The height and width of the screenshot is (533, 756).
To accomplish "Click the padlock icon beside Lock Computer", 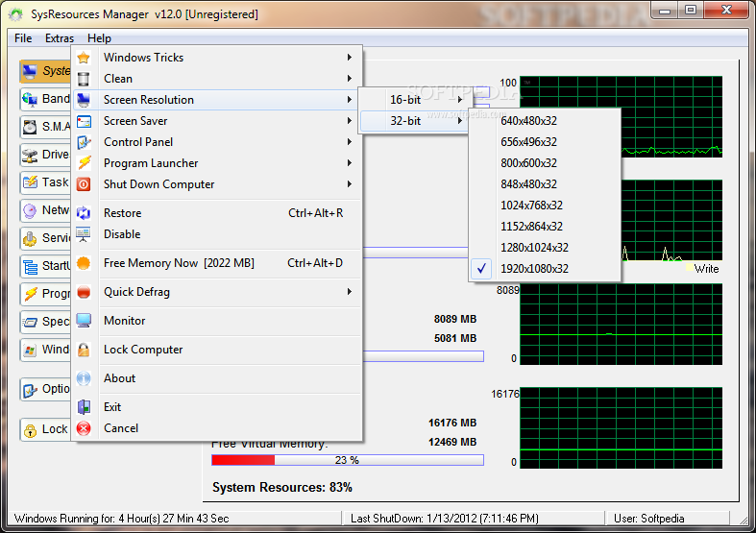I will click(x=84, y=350).
